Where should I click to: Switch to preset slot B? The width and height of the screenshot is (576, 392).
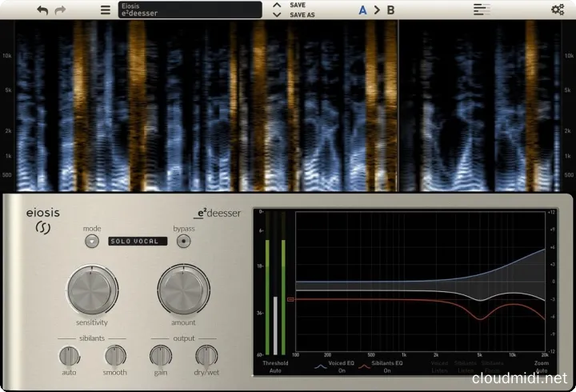pos(390,10)
